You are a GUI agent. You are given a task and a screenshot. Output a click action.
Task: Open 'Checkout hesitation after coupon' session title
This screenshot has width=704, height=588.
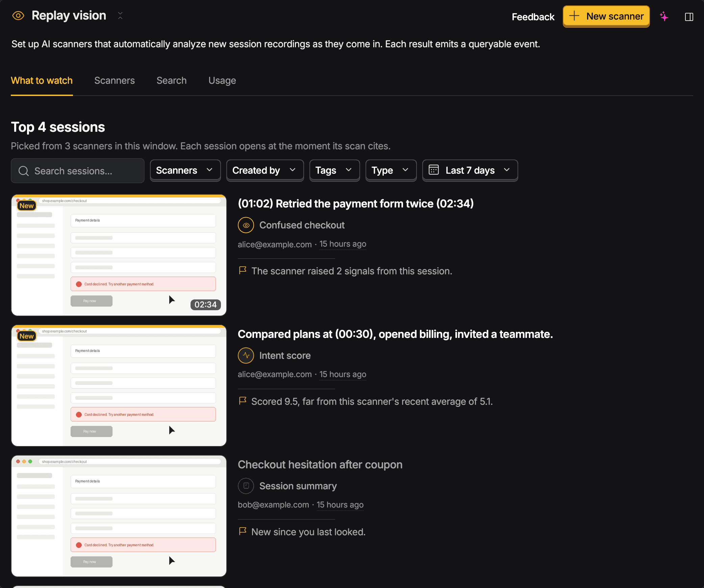click(320, 464)
